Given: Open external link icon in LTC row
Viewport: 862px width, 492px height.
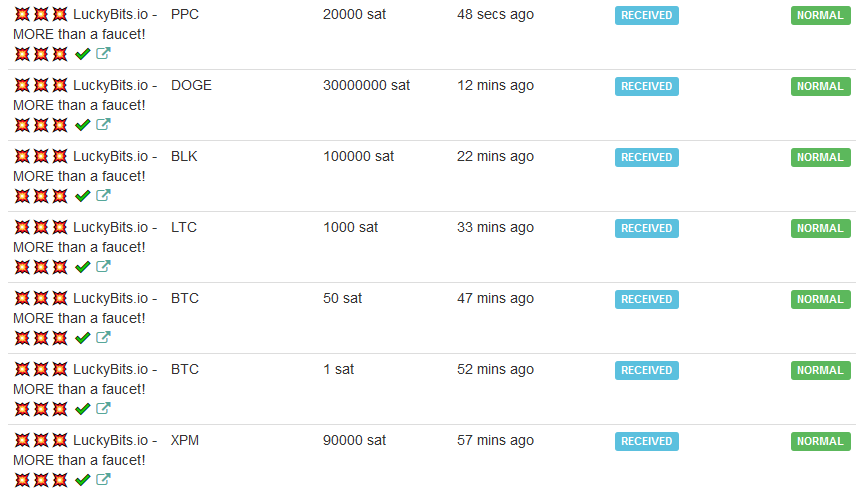Looking at the screenshot, I should pos(103,266).
